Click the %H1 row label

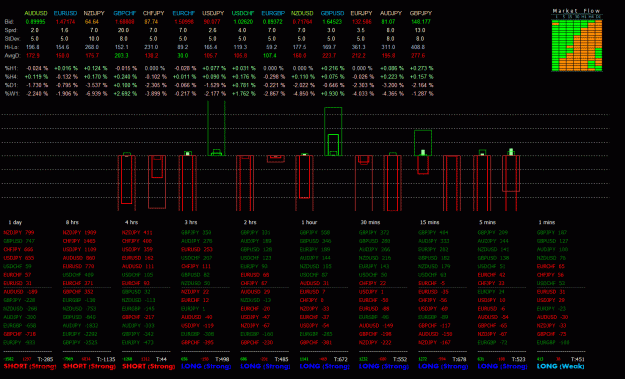pos(11,68)
